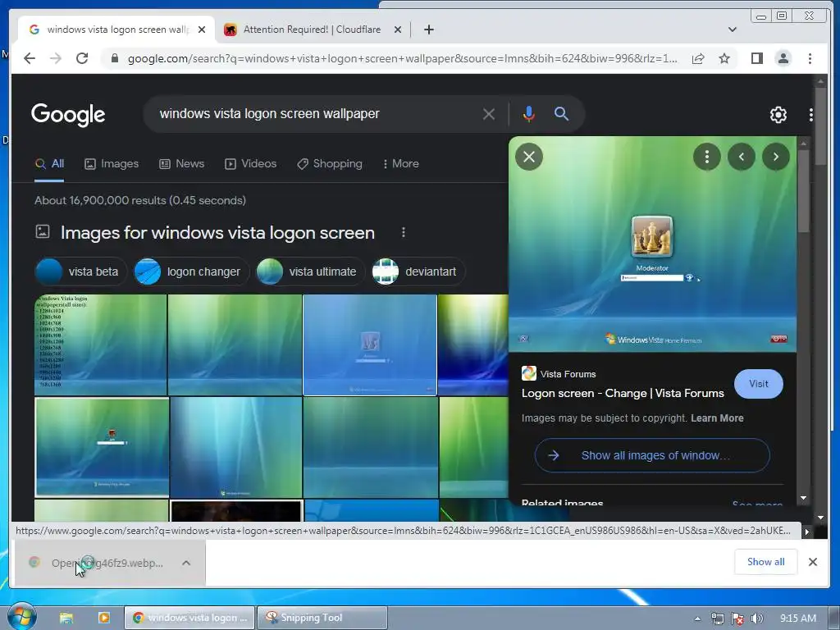Click the Chrome address bar URL
Viewport: 840px width, 630px height.
pos(402,58)
